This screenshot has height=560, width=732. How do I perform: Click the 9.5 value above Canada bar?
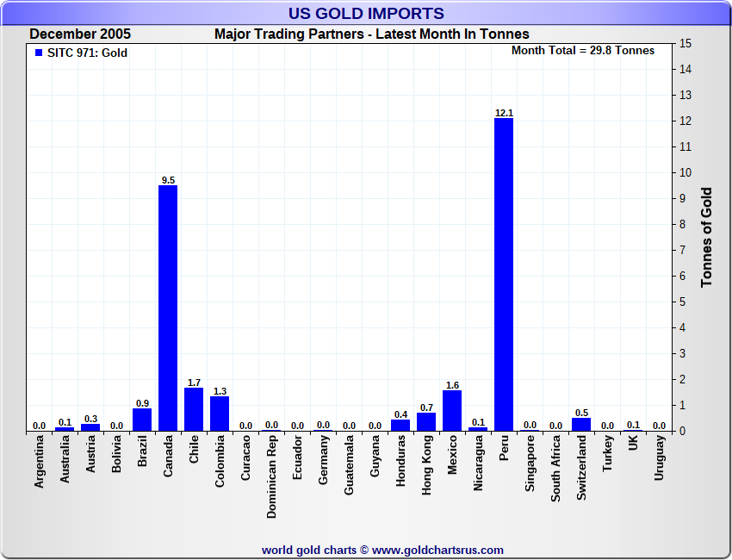(168, 180)
